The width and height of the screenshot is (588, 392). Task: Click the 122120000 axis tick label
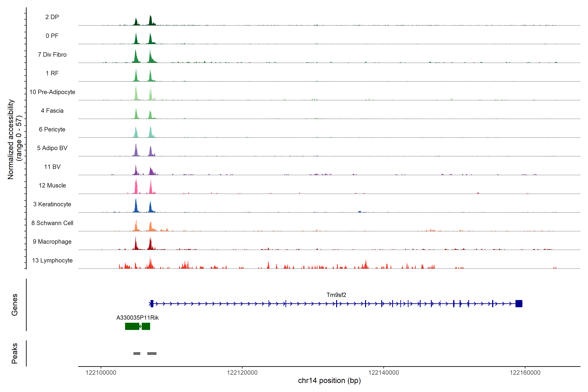pos(242,373)
